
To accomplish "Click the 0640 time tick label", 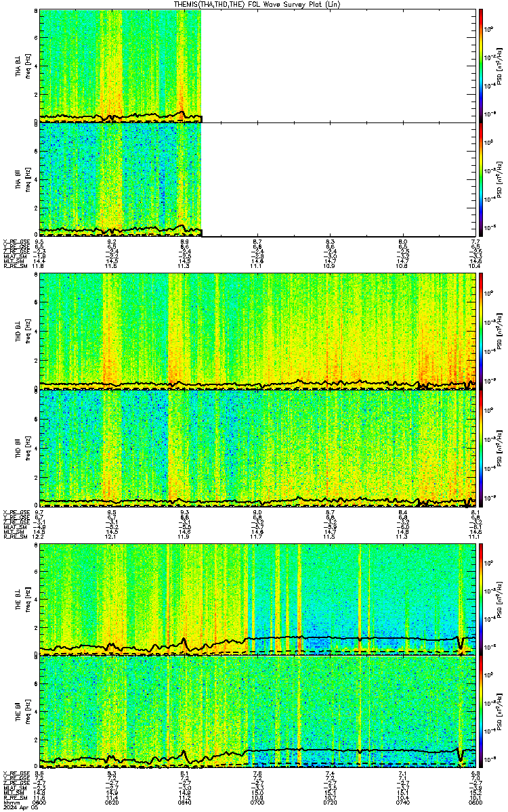I will tap(185, 803).
